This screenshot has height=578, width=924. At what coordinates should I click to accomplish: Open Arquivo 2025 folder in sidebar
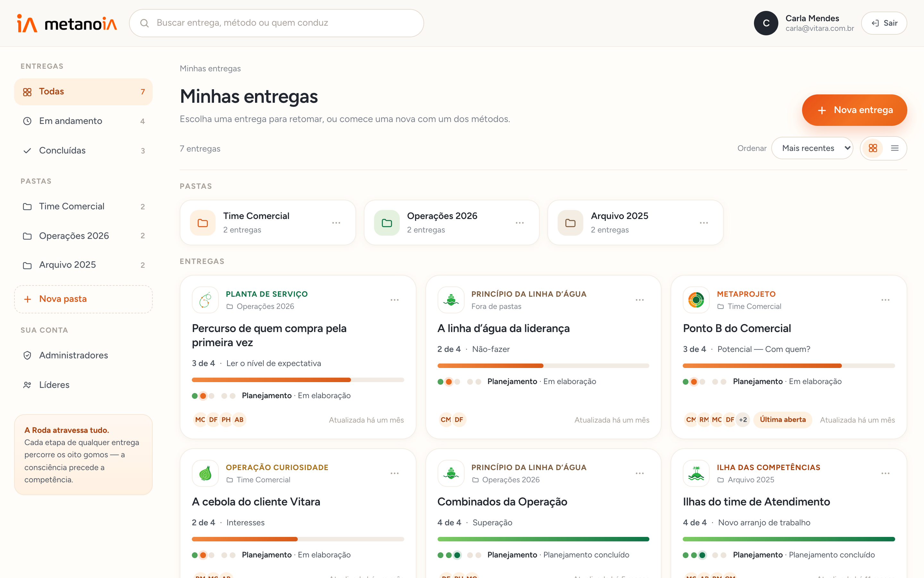[x=83, y=265]
